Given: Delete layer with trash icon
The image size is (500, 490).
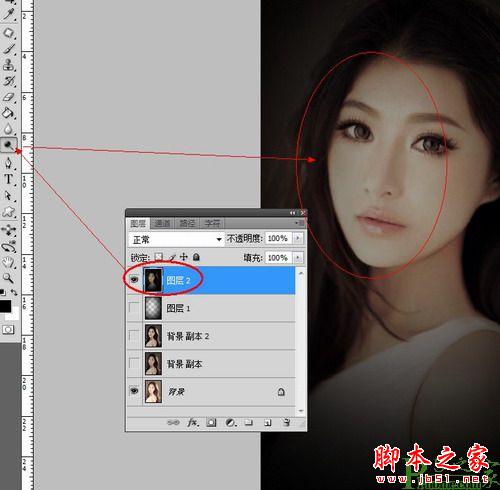Looking at the screenshot, I should tap(286, 423).
